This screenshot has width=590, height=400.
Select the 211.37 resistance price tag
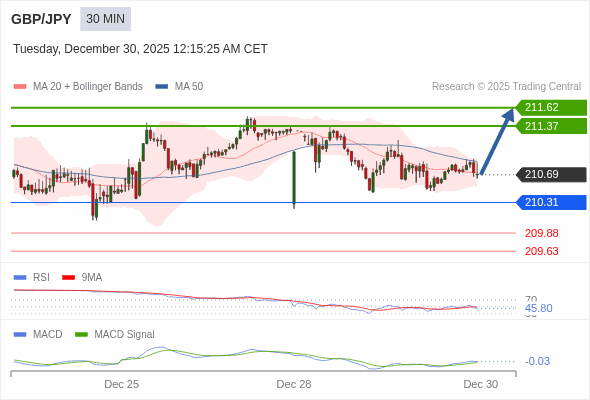(x=552, y=126)
